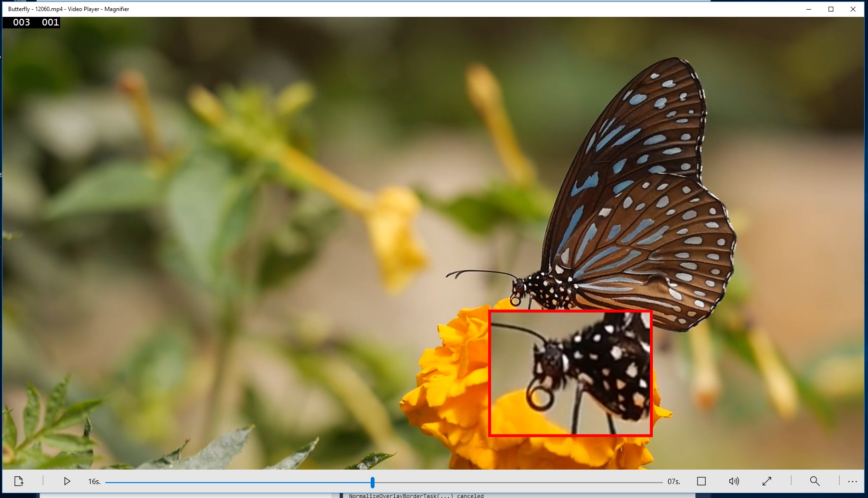
Task: Toggle mute on the speaker icon
Action: click(x=733, y=481)
